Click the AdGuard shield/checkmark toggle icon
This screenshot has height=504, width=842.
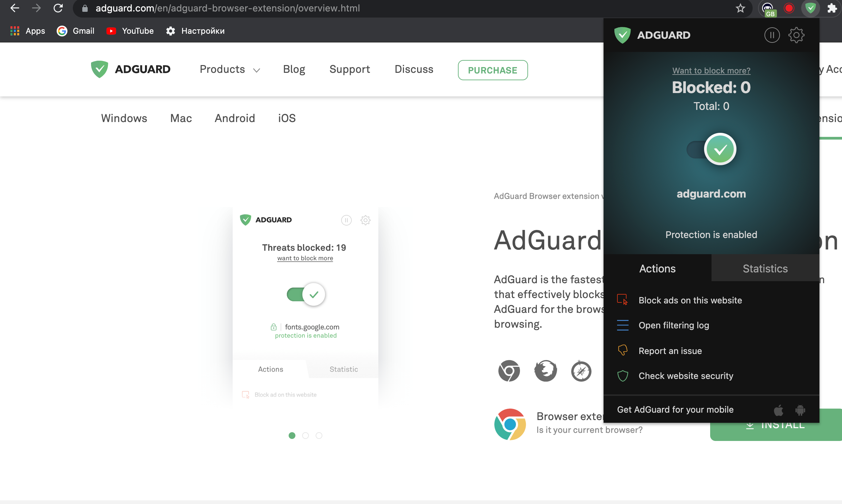720,149
